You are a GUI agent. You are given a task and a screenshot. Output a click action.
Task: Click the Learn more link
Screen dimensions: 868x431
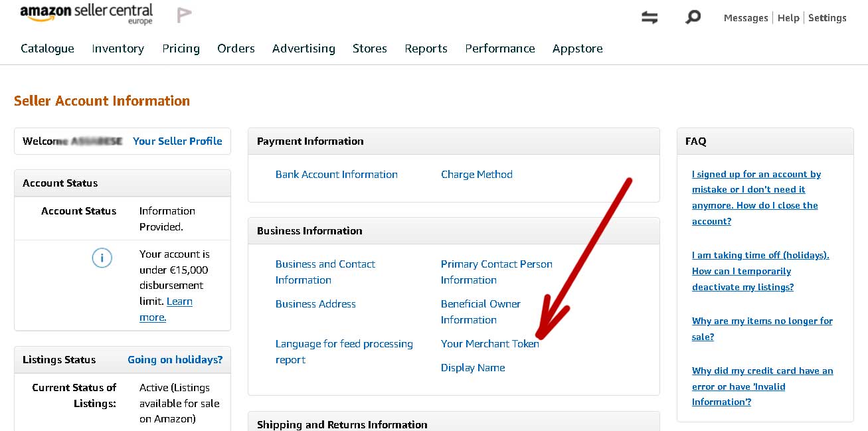click(166, 309)
